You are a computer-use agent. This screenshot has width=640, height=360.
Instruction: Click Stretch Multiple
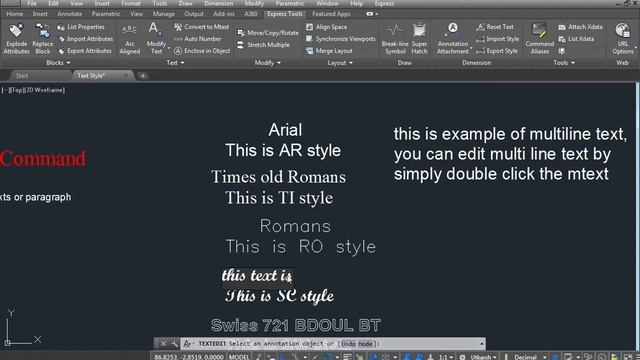pos(263,45)
